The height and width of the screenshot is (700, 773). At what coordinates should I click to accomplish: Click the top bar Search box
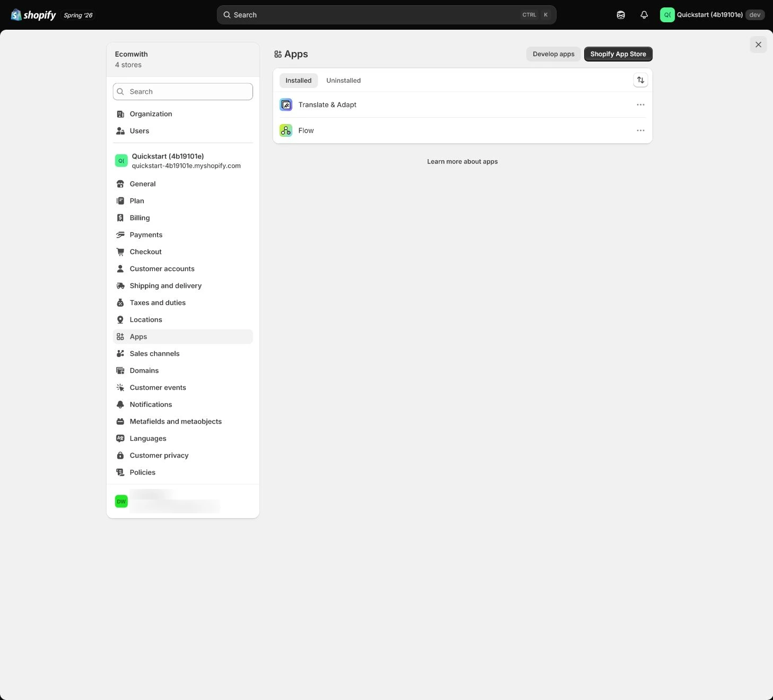point(386,15)
